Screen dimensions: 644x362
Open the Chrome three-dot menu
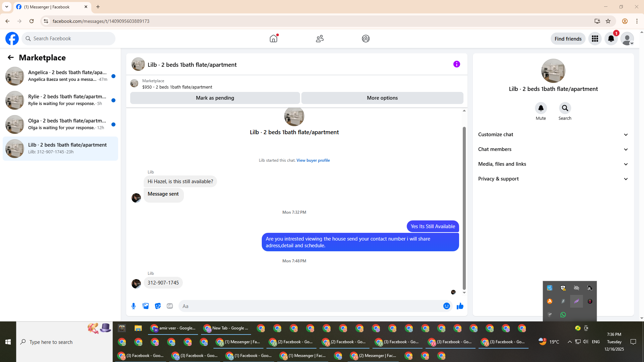[x=637, y=21]
